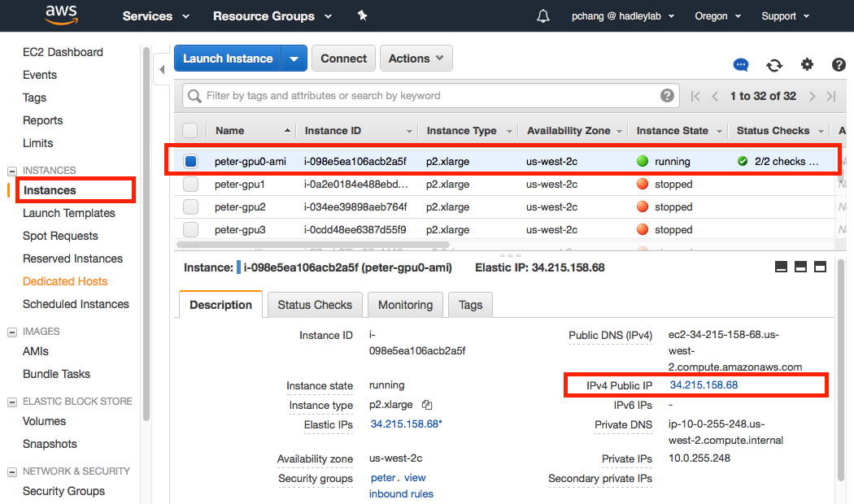Click stopped status dot for peter-gpu3

click(x=643, y=230)
